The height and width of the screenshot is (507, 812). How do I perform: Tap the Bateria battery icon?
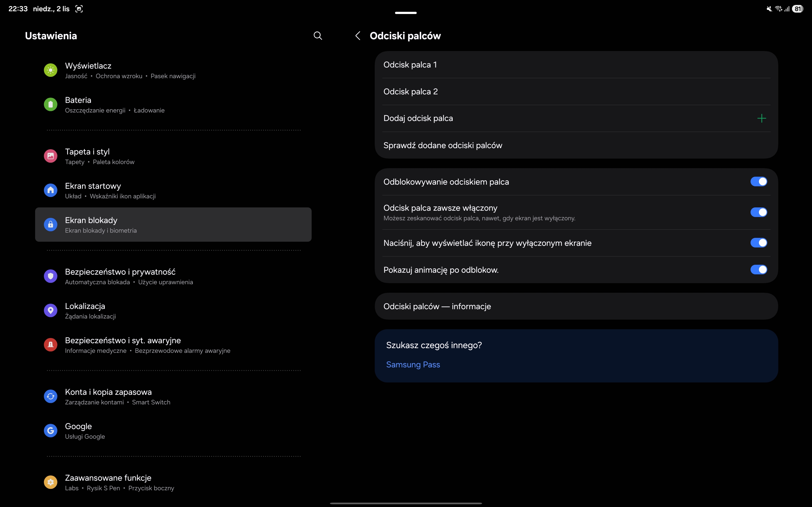click(x=51, y=104)
